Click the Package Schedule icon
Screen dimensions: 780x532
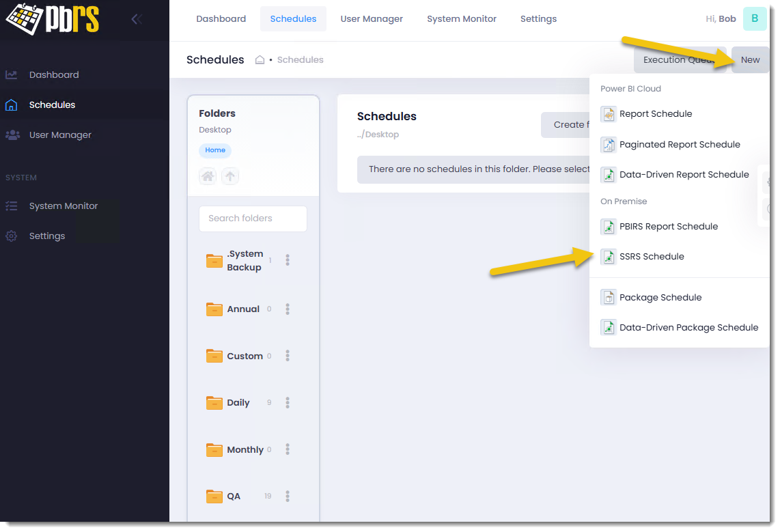click(608, 298)
